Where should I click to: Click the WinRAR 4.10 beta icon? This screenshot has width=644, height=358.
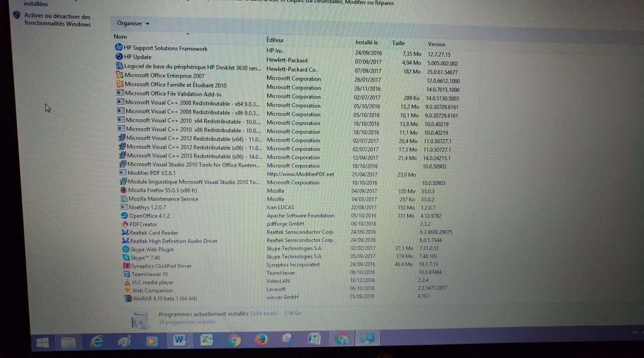128,298
